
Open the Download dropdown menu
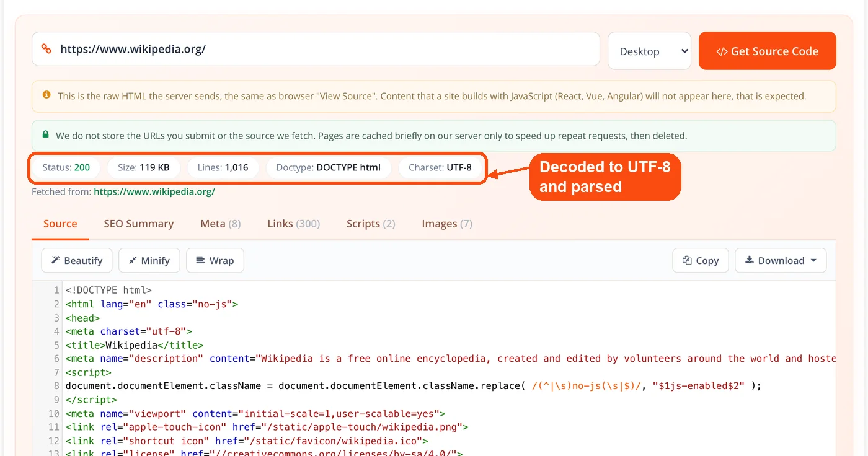tap(781, 260)
